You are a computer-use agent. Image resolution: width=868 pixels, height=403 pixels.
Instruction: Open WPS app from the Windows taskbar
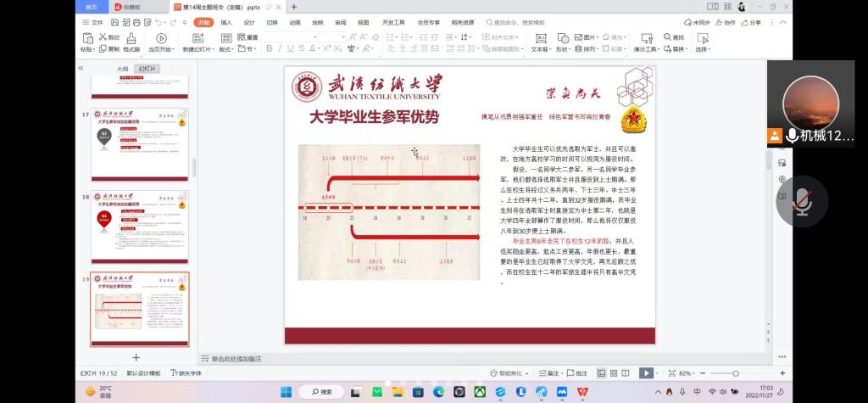coord(582,391)
